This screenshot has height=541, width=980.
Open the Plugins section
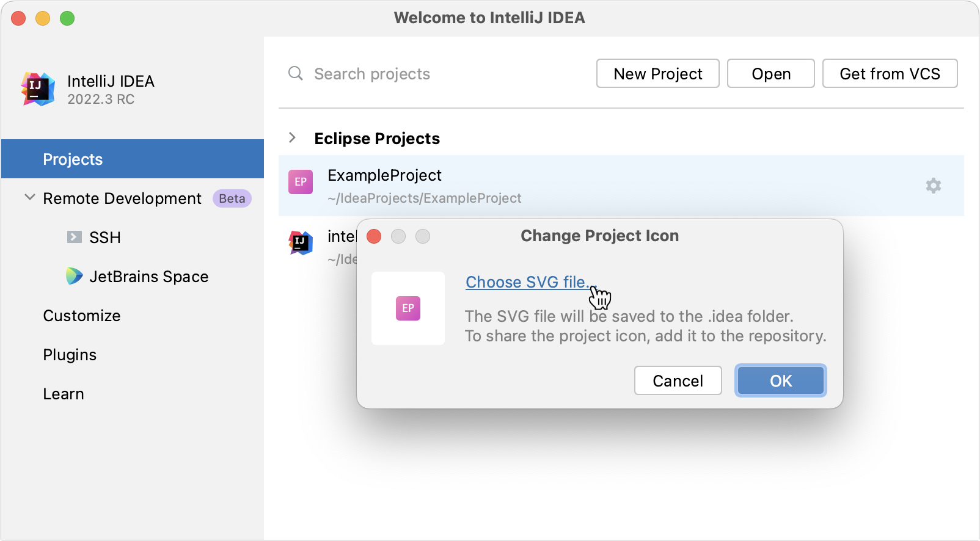(70, 355)
